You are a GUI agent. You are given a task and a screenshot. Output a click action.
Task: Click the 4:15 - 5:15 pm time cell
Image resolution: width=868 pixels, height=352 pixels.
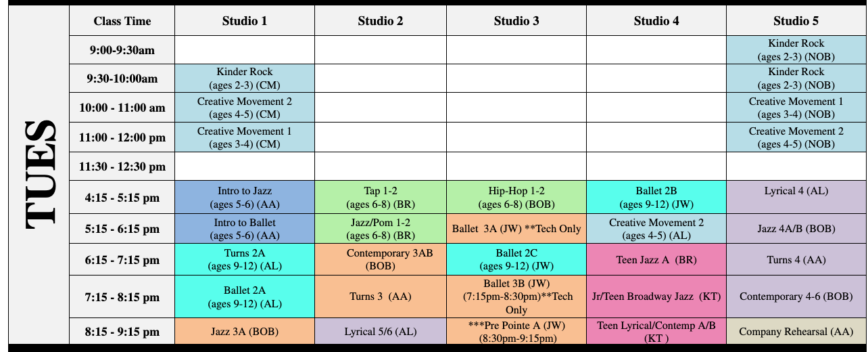click(122, 197)
